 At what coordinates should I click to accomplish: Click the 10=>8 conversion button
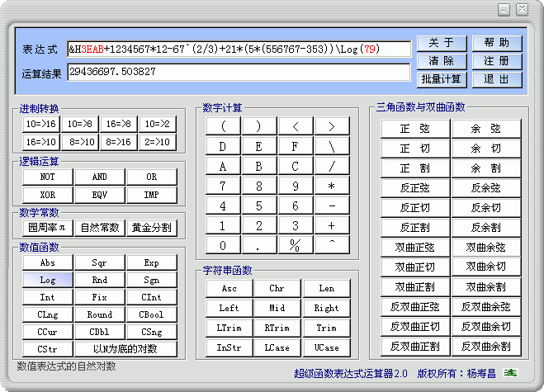point(80,124)
